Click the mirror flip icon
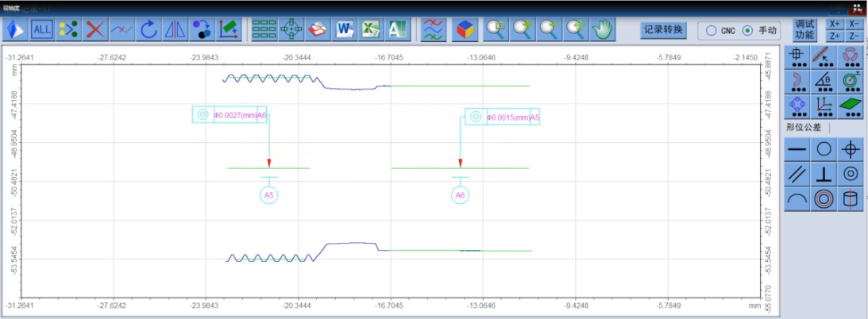Screen dimensions: 868x319 click(175, 30)
